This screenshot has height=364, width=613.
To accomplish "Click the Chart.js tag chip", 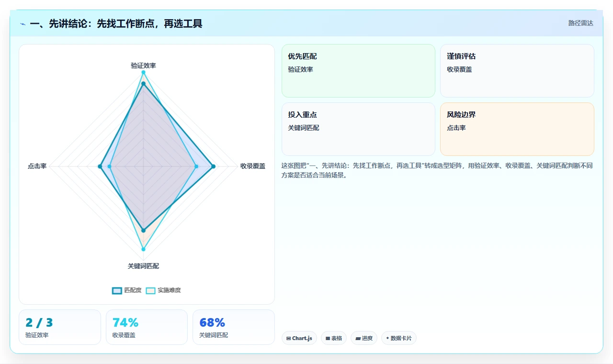I will tap(299, 338).
